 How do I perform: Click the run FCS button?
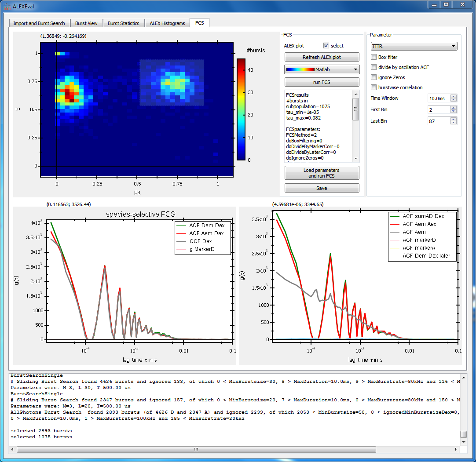click(x=322, y=82)
